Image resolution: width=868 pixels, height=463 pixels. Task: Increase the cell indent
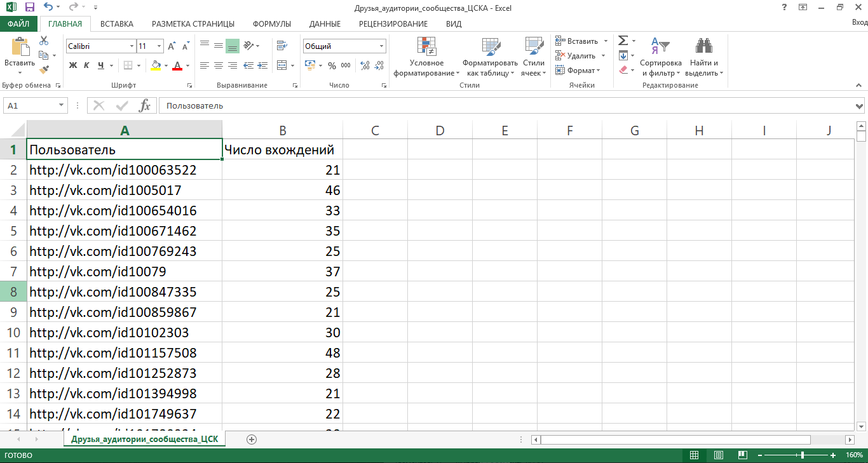click(x=263, y=65)
